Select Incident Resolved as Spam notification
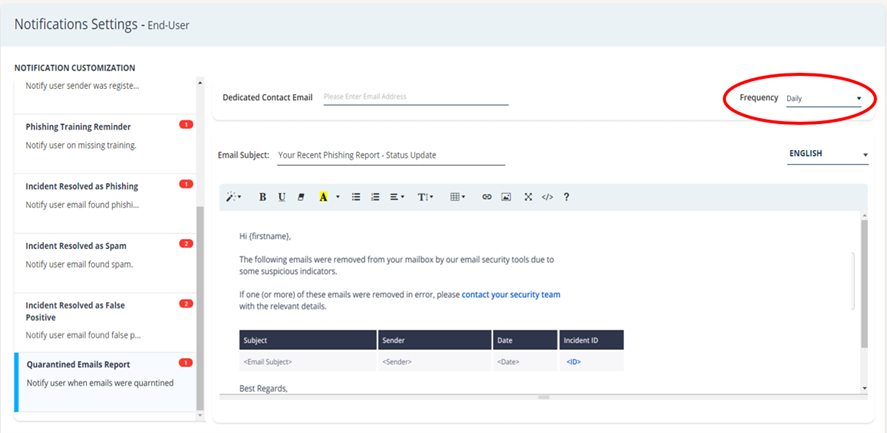The height and width of the screenshot is (433, 887). click(105, 263)
